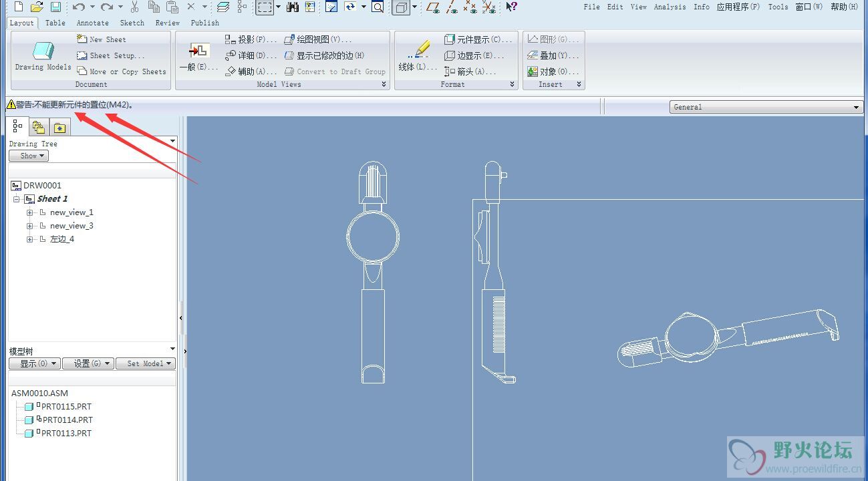Delete selection with the X icon
The image size is (868, 481).
190,7
